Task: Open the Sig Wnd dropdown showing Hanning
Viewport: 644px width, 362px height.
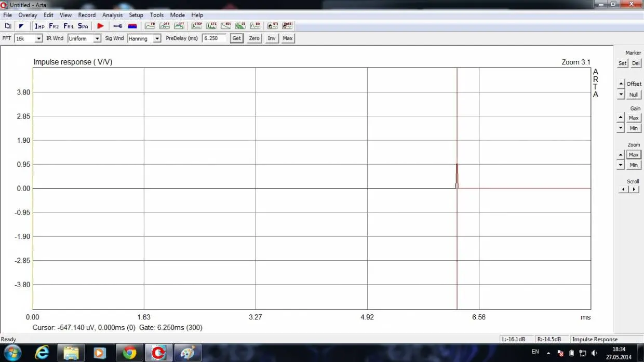Action: pyautogui.click(x=144, y=38)
